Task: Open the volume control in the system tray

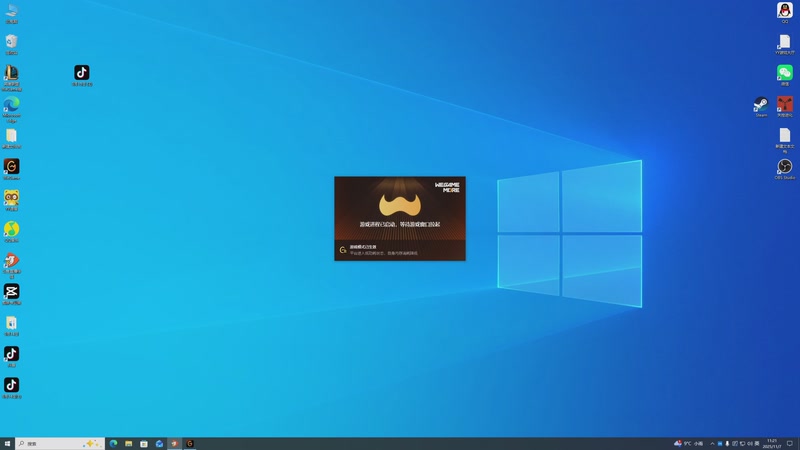Action: (749, 444)
